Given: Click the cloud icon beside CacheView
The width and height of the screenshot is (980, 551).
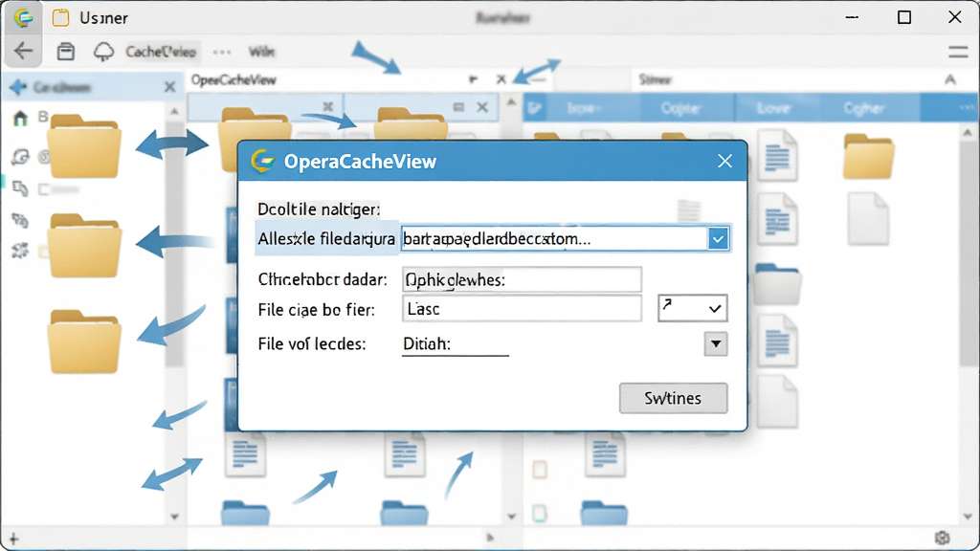Looking at the screenshot, I should [x=103, y=52].
